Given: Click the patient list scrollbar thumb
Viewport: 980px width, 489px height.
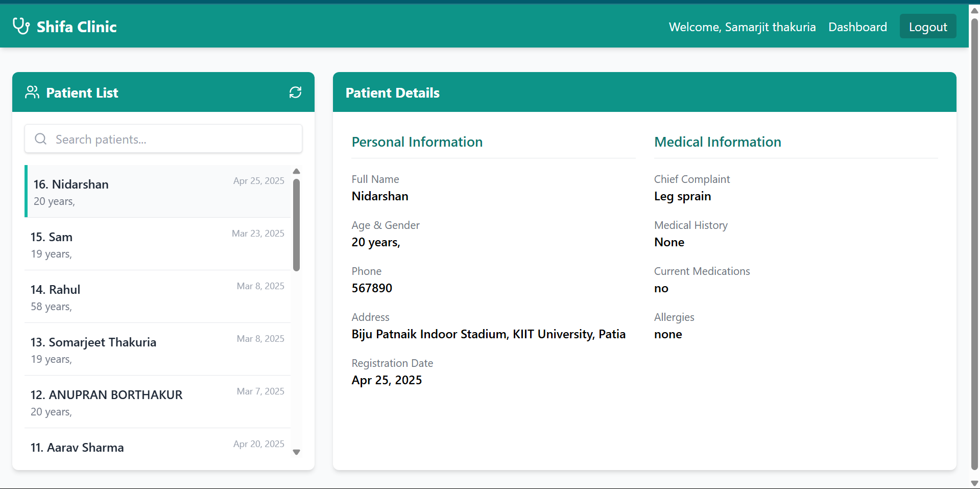Looking at the screenshot, I should [296, 225].
